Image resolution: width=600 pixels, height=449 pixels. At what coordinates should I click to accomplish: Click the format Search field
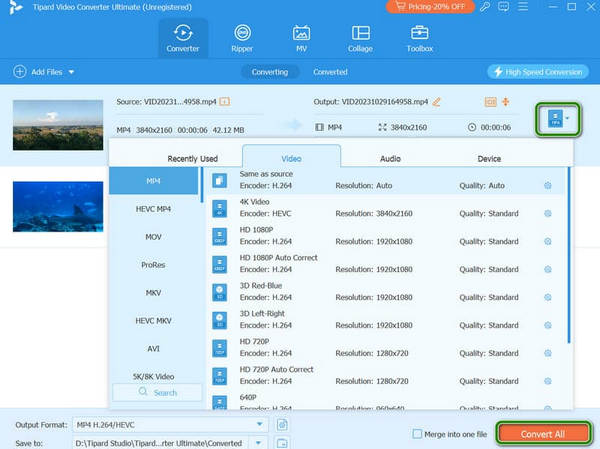tap(157, 392)
